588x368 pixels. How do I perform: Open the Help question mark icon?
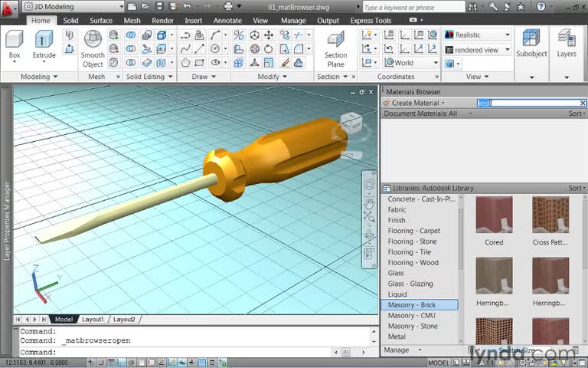pos(541,7)
